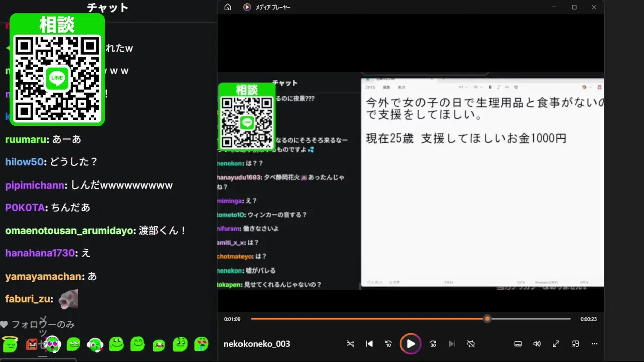The height and width of the screenshot is (362, 644).
Task: Click the フォロワーのみ followers-only label
Action: pyautogui.click(x=43, y=324)
